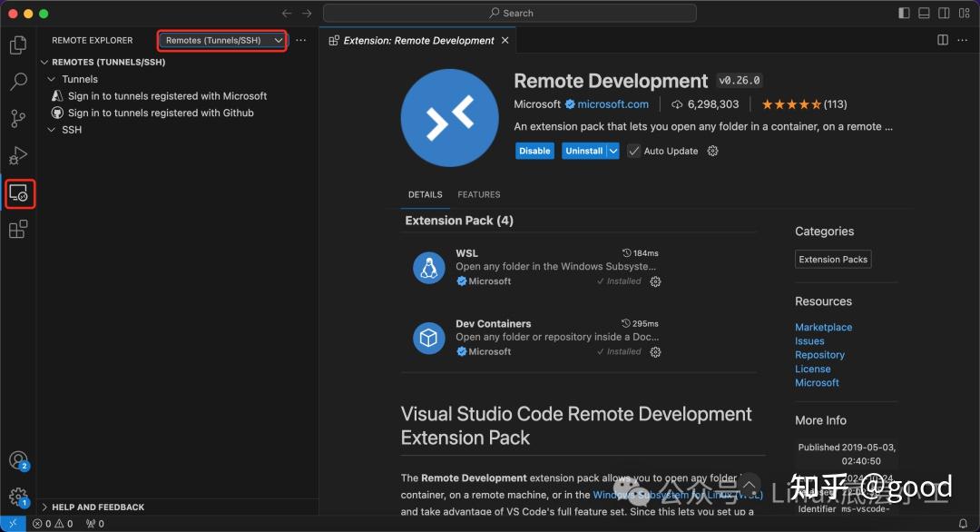Open the Remotes (Tunnels/SSH) dropdown
Image resolution: width=980 pixels, height=532 pixels.
pyautogui.click(x=221, y=40)
